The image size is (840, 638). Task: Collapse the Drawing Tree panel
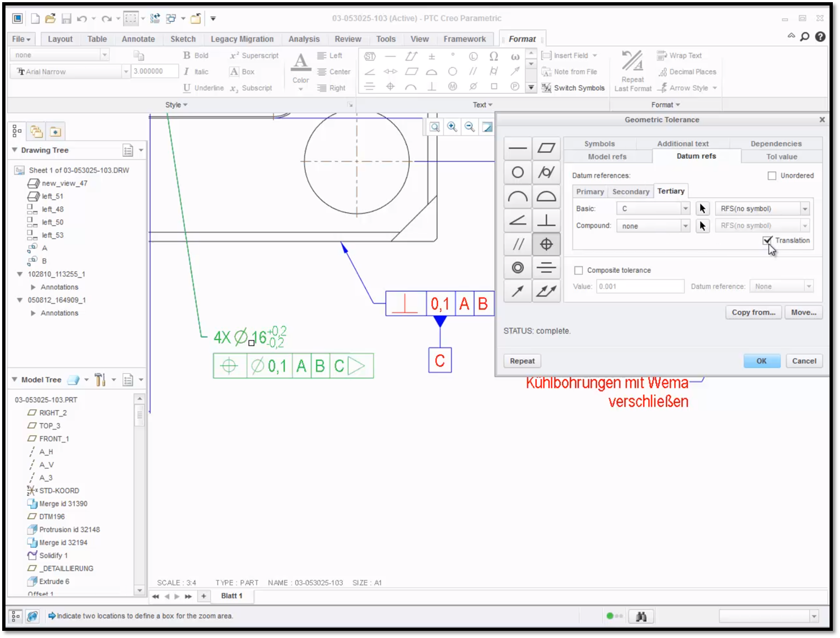click(15, 150)
